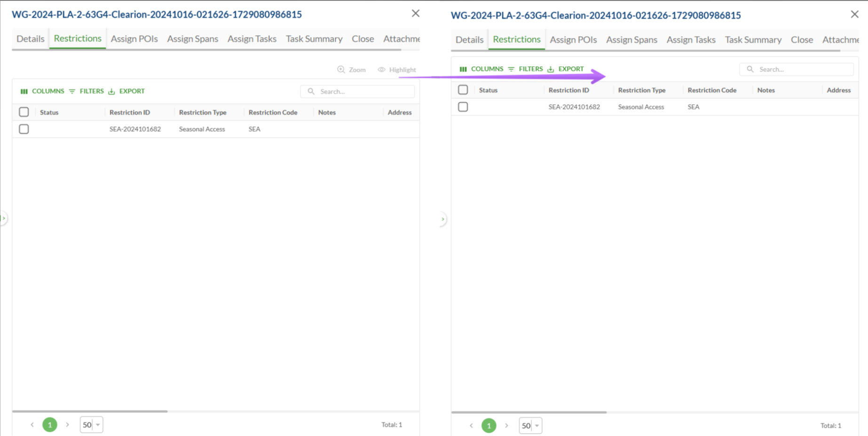Click the horizontal scrollbar under the left table

tap(90, 411)
